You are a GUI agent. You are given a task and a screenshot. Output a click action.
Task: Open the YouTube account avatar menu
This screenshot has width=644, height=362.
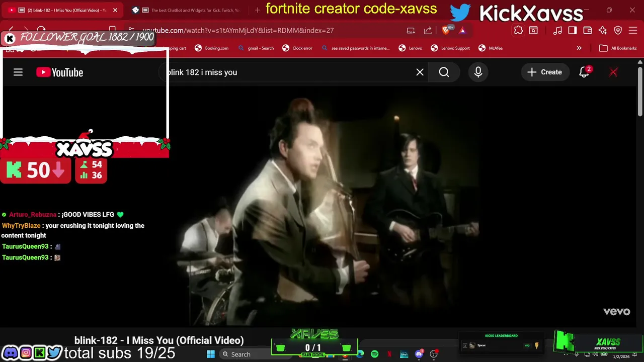tap(613, 72)
